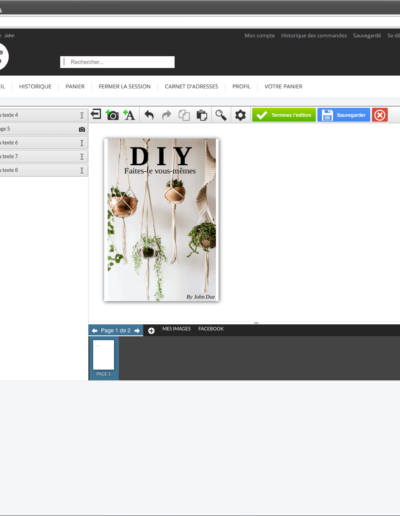Open the zoom magnifier tool
The height and width of the screenshot is (516, 400).
[221, 115]
